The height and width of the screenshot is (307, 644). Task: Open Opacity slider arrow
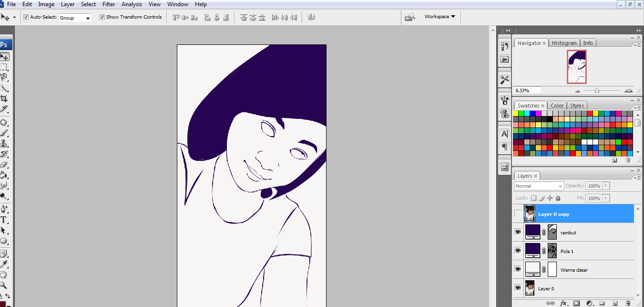(606, 186)
